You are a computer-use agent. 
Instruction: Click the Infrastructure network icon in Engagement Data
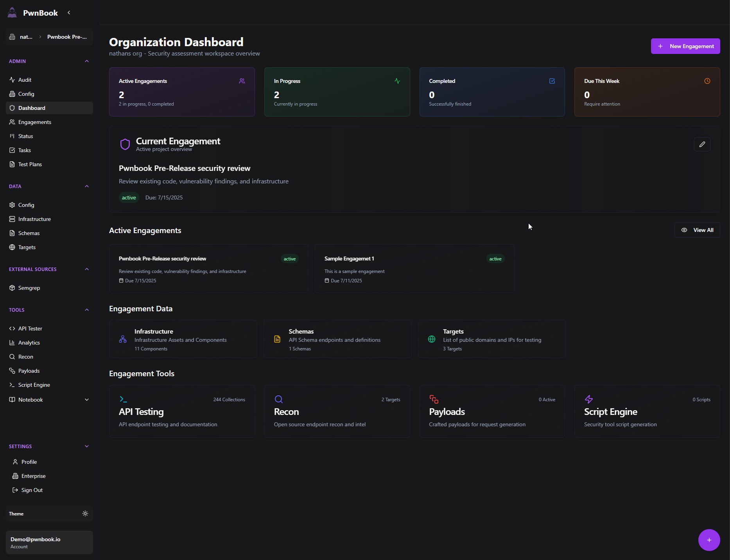pos(123,339)
